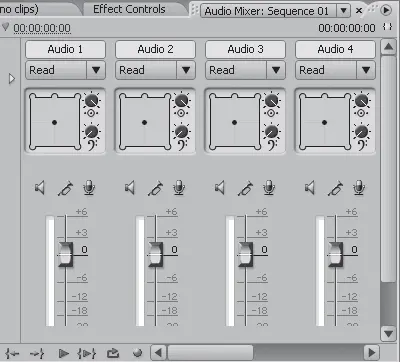Click the Play In to Out button
Viewport: 400px width, 362px height.
87,353
